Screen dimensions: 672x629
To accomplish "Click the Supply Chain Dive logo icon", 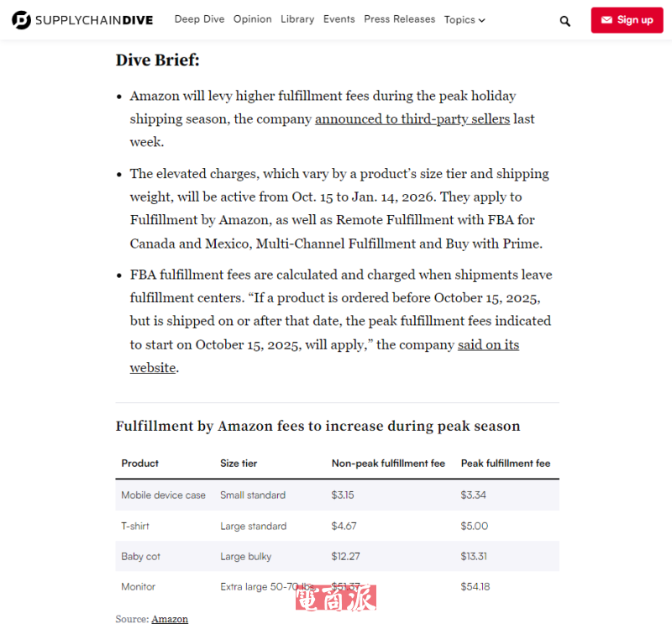I will coord(21,20).
